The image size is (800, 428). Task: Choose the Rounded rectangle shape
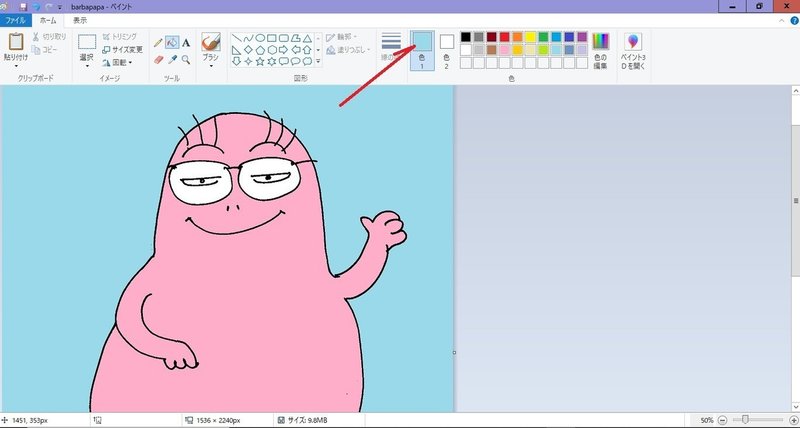(x=284, y=38)
